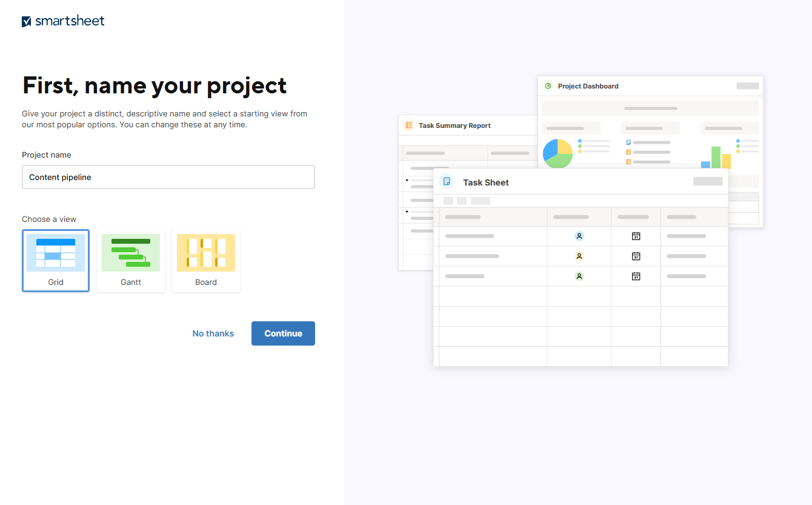Image resolution: width=812 pixels, height=505 pixels.
Task: Click the Smartsheet logo
Action: 63,21
